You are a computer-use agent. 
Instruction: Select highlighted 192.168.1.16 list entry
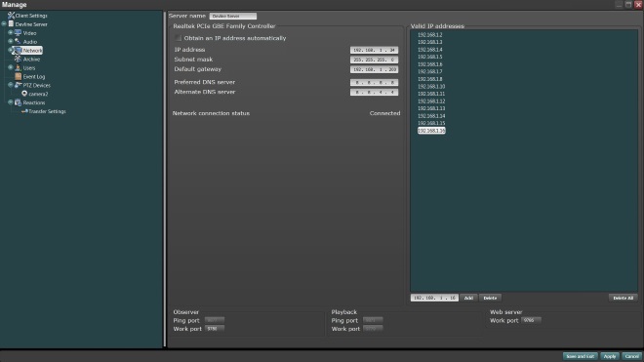431,131
